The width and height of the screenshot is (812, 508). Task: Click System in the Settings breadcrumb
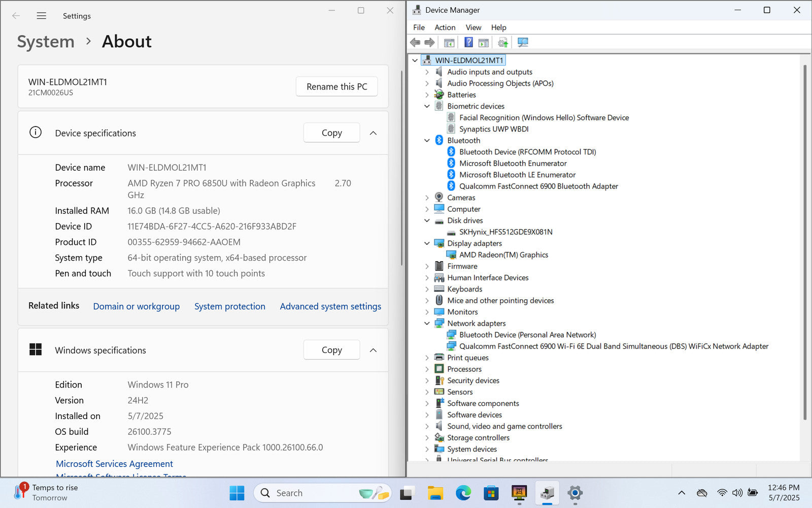[x=46, y=42]
